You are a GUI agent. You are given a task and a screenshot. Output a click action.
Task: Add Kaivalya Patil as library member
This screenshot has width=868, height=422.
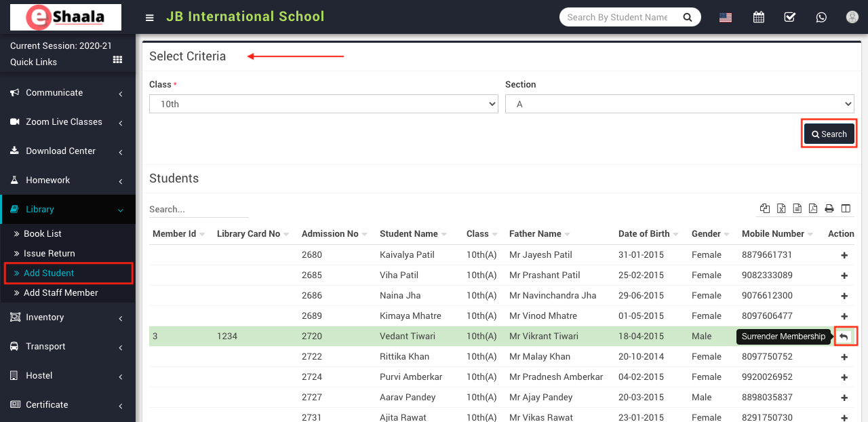click(844, 255)
